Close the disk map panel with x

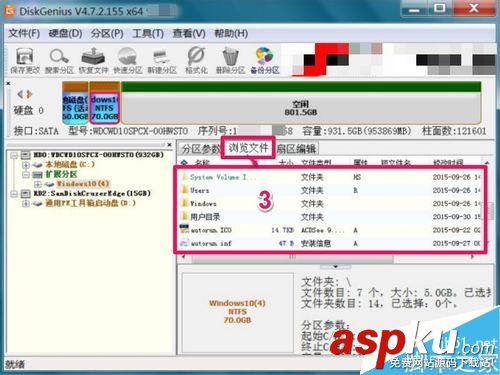(x=8, y=83)
